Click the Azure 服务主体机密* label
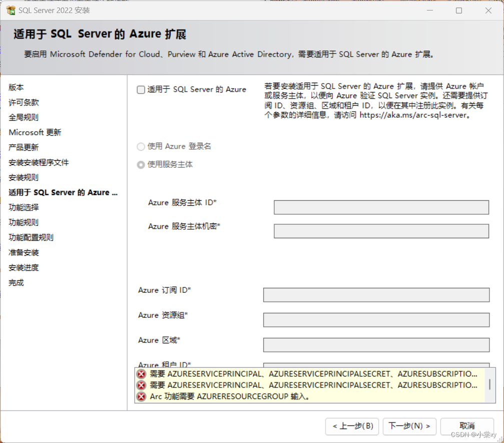The width and height of the screenshot is (504, 443). pyautogui.click(x=184, y=226)
